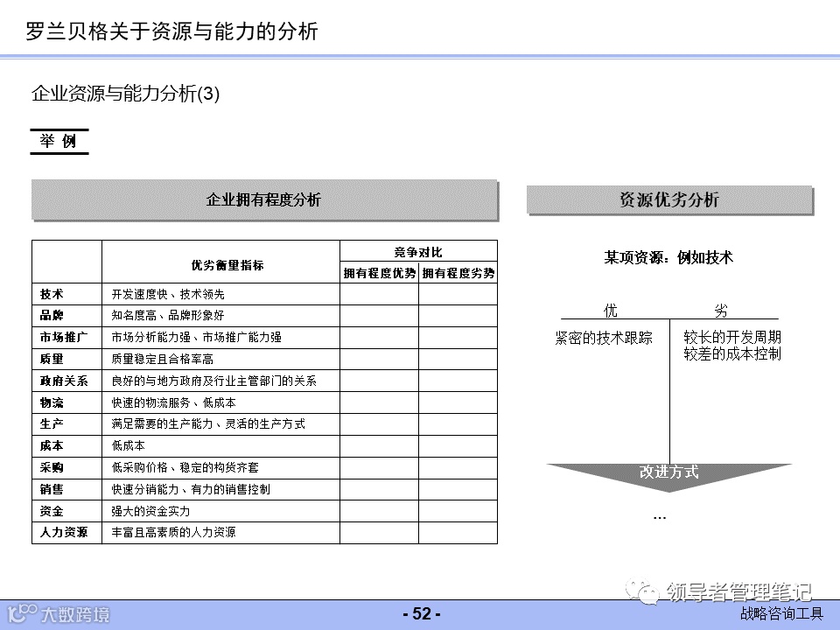The width and height of the screenshot is (840, 630).
Task: Select the 人力资源 row label
Action: coord(64,532)
